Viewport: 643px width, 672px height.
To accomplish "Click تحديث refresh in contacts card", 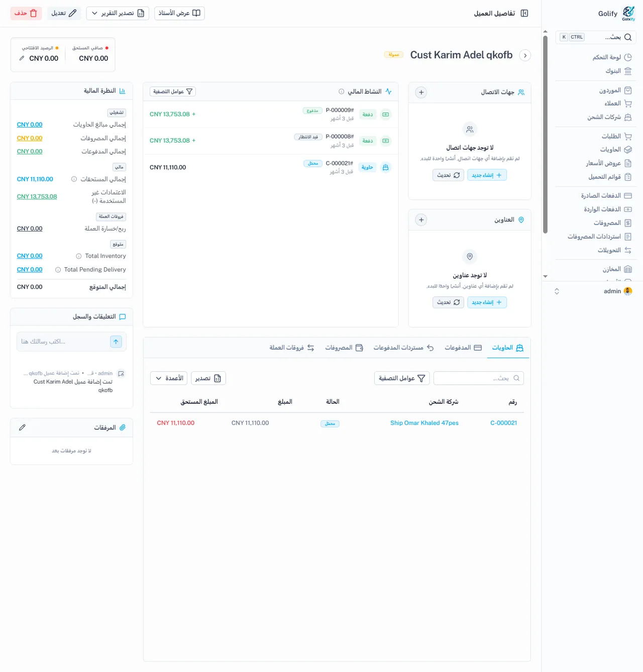I will (448, 175).
